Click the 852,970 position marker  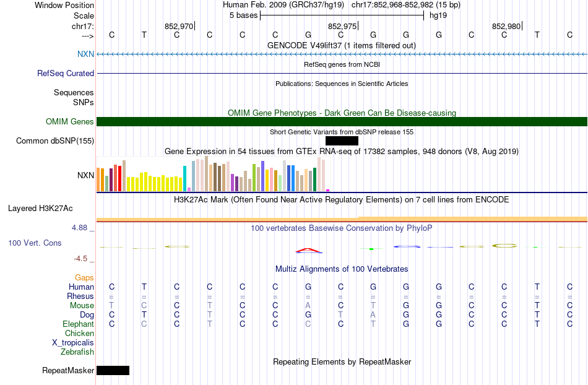[x=179, y=26]
